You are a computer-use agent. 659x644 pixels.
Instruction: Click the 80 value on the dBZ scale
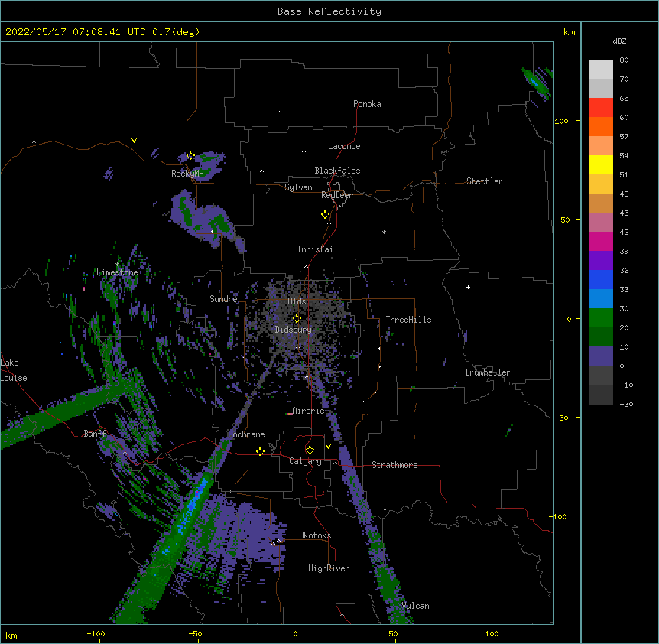pos(624,60)
